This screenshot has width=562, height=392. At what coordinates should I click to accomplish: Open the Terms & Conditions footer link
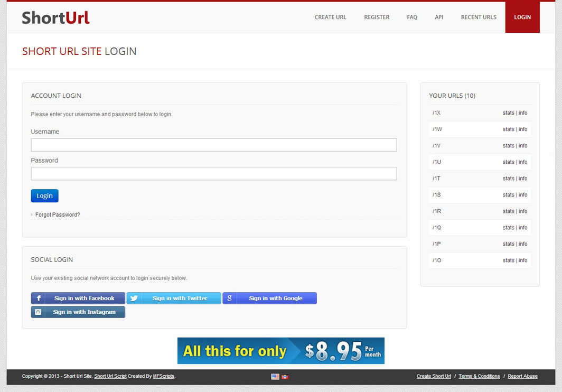[x=479, y=376]
